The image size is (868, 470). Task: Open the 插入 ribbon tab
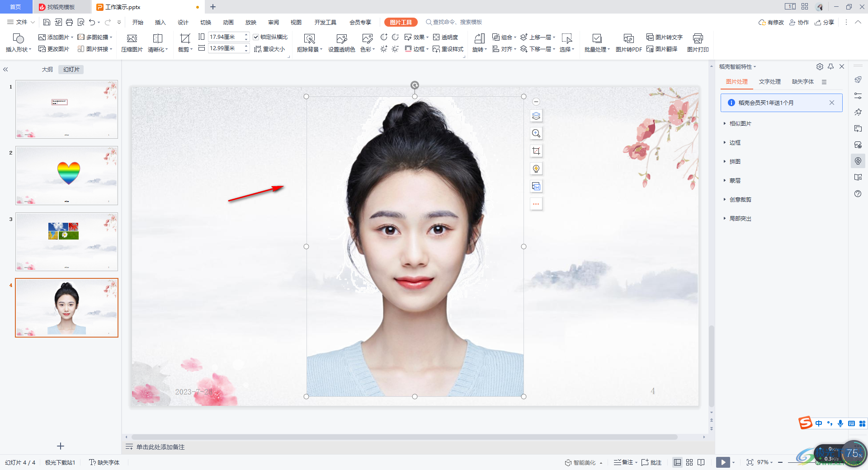tap(160, 22)
